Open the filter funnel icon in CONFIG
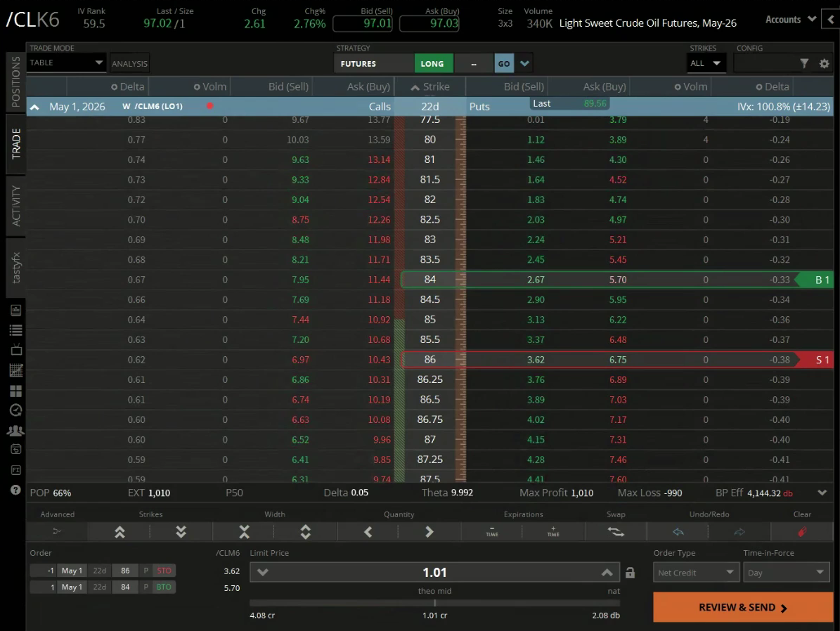The width and height of the screenshot is (840, 631). 804,64
